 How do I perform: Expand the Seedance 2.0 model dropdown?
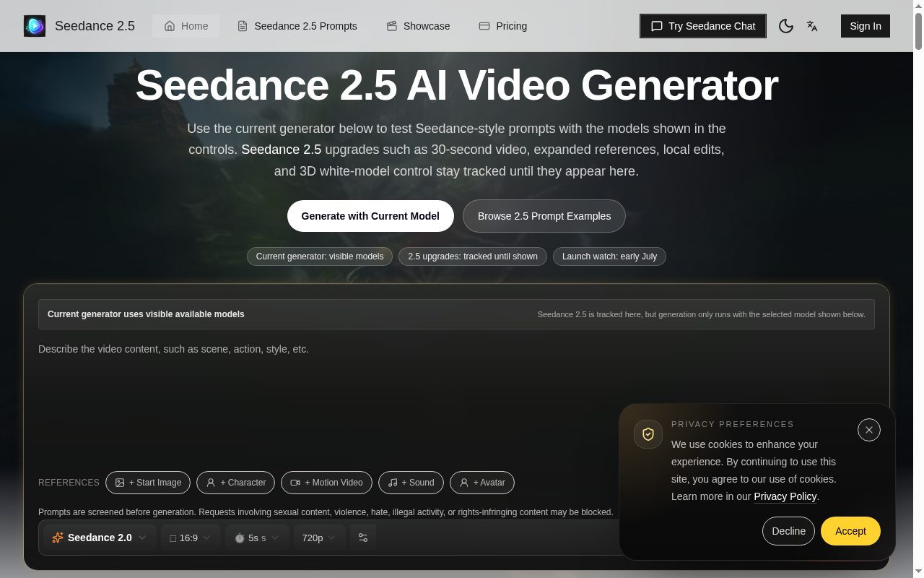coord(100,538)
